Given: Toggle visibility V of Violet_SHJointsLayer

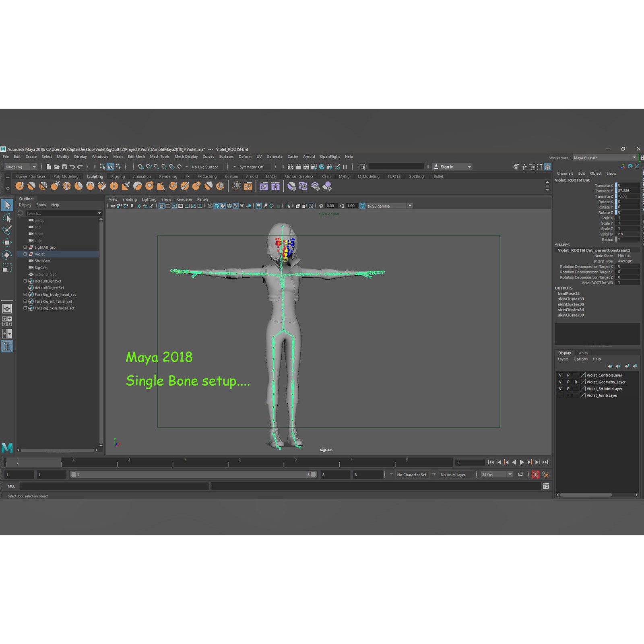Looking at the screenshot, I should tap(560, 389).
